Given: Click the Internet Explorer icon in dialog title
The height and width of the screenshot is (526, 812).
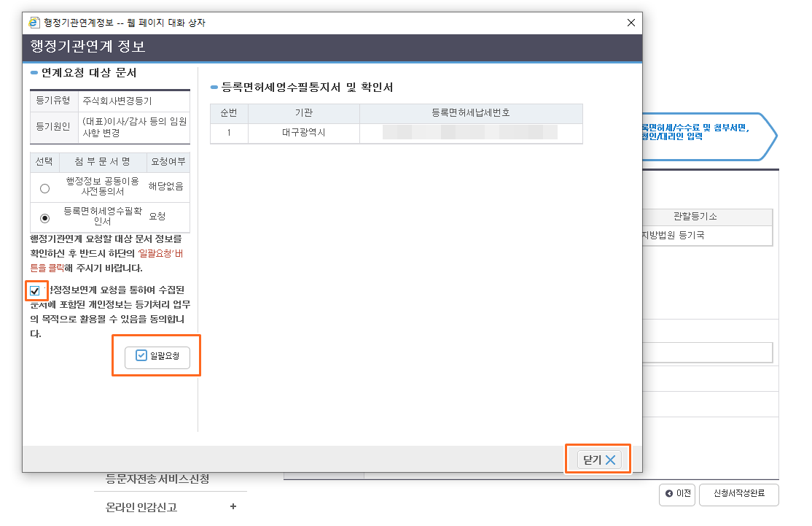Looking at the screenshot, I should [34, 23].
